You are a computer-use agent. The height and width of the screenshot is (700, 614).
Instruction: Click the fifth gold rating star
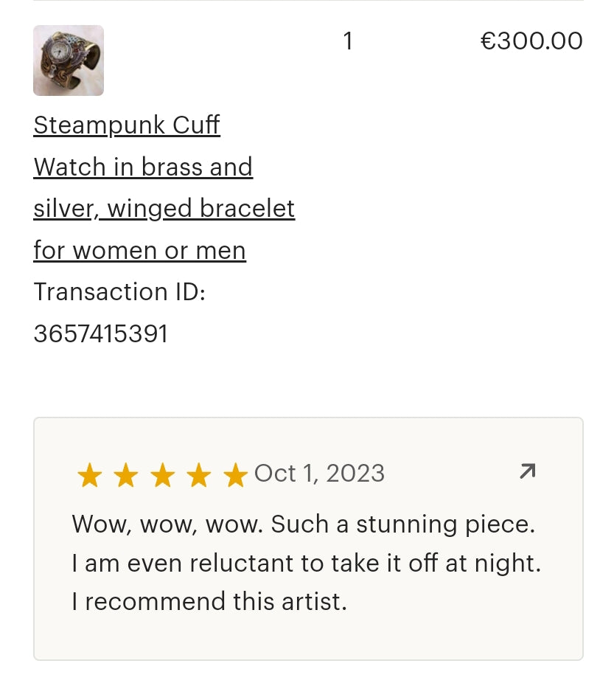235,476
